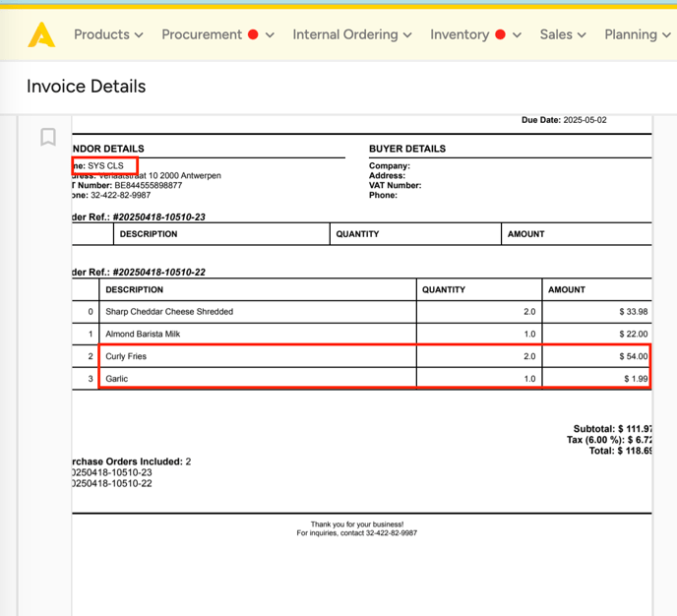
Task: Select the SYS CLS vendor name
Action: tap(105, 166)
